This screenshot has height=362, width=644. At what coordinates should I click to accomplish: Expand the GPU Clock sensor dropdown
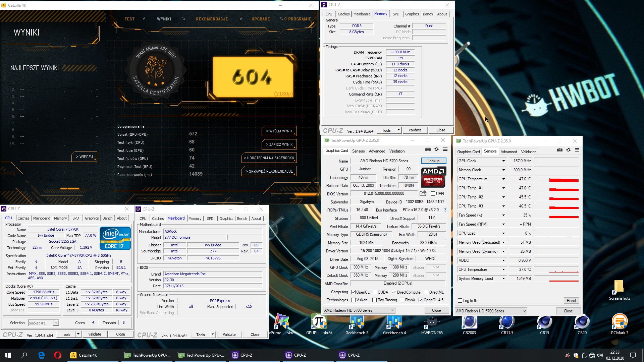[x=503, y=161]
